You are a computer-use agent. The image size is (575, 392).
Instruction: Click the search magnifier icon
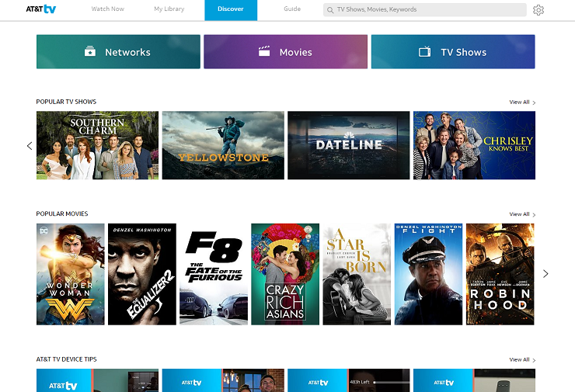pos(330,10)
